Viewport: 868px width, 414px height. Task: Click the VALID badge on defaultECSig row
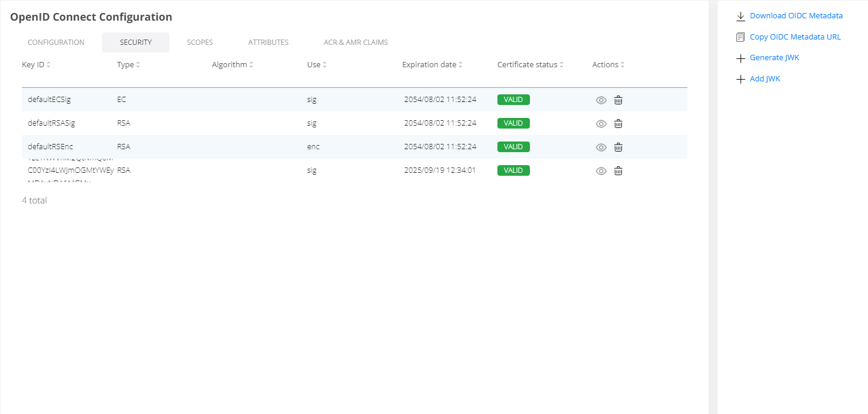(x=513, y=100)
